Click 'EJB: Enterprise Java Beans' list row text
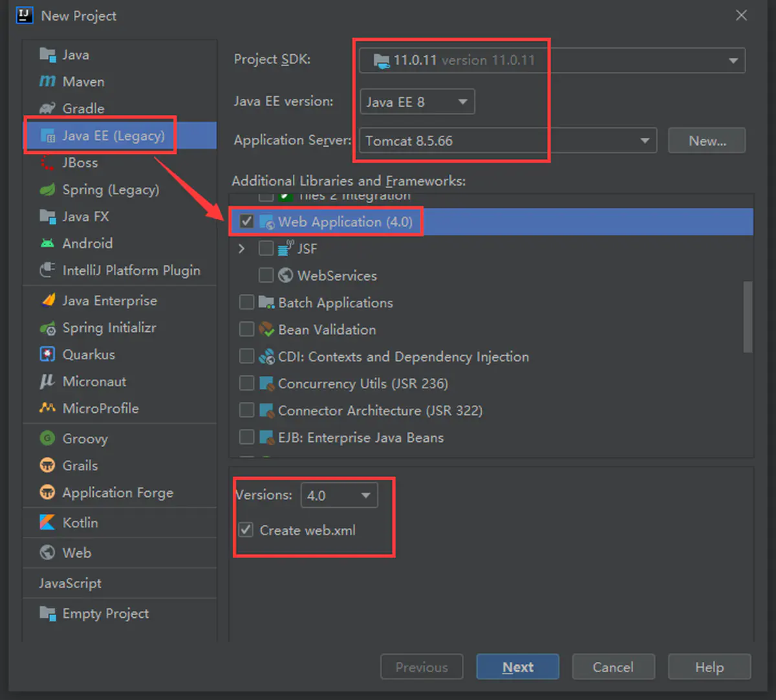The image size is (776, 700). [361, 437]
